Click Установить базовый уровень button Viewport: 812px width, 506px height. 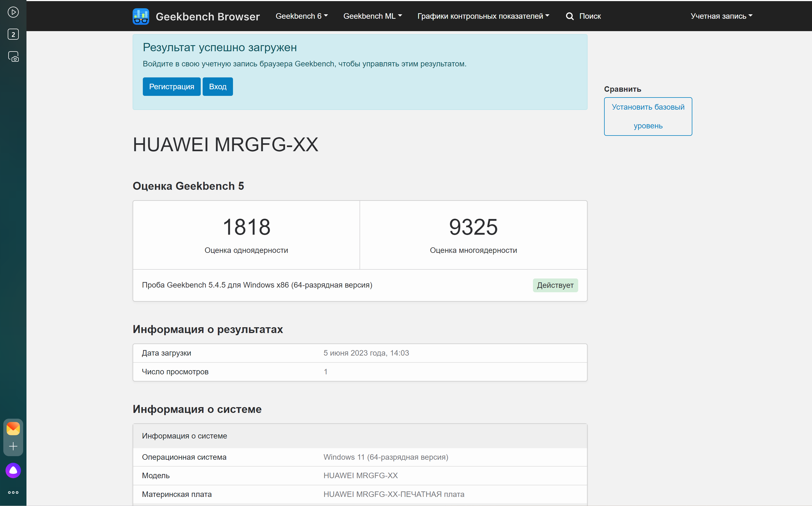click(648, 117)
